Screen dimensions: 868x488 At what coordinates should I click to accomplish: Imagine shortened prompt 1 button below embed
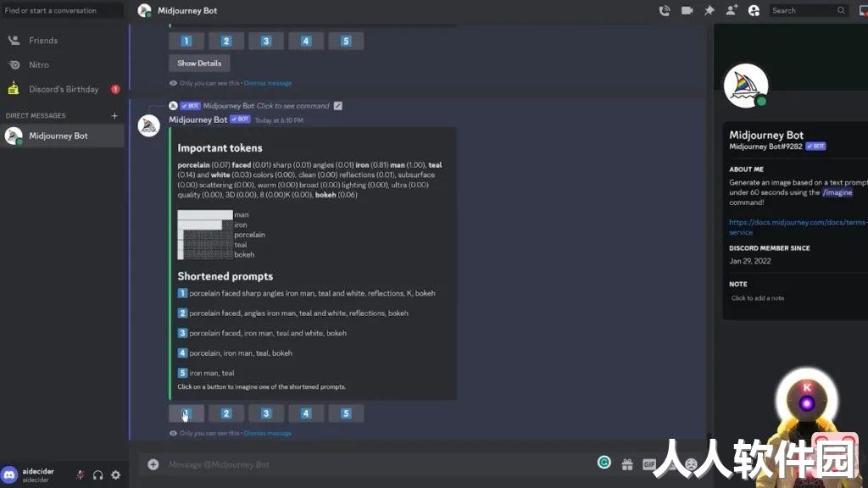pyautogui.click(x=186, y=413)
